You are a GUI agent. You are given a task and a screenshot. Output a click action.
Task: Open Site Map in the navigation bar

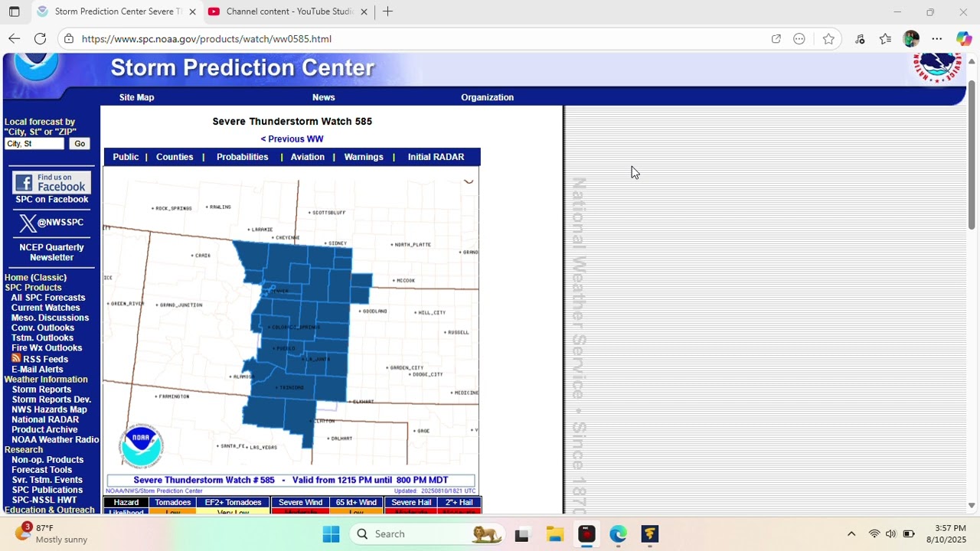point(136,97)
